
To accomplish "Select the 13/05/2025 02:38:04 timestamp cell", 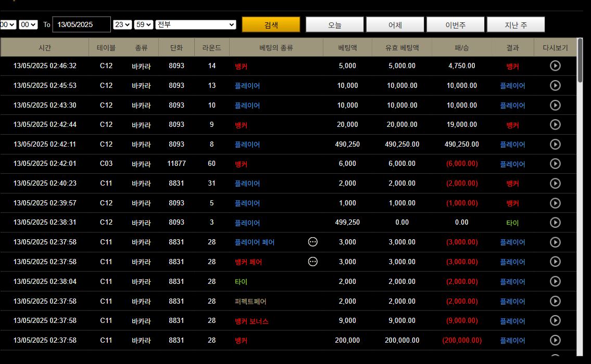I will point(45,281).
